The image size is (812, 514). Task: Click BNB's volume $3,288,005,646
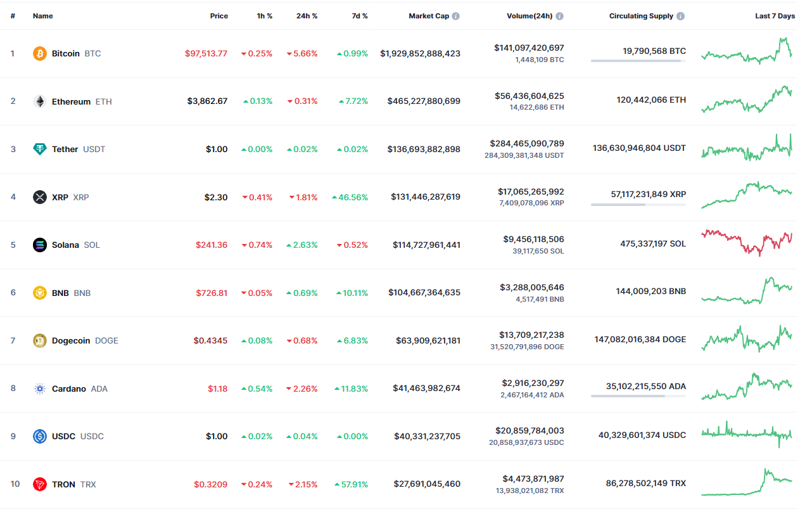coord(533,288)
